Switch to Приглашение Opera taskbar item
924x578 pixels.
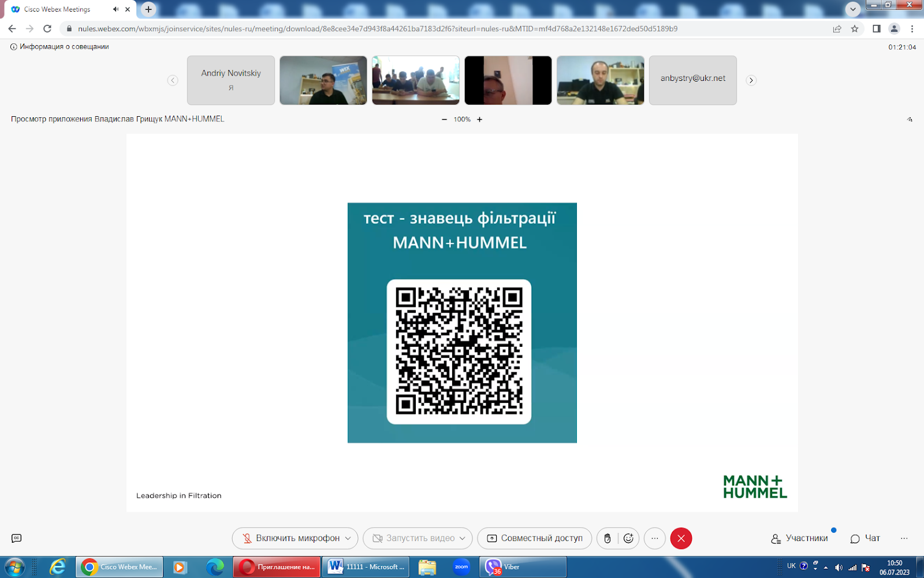click(x=277, y=567)
